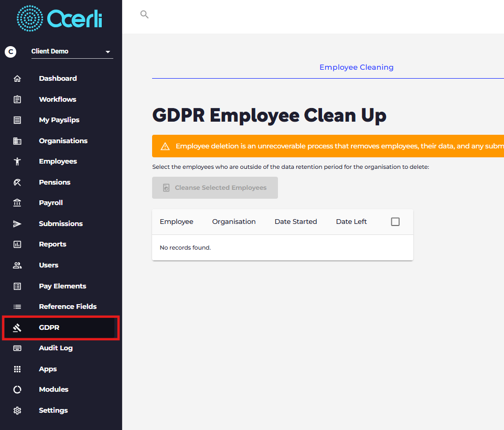Click the data retention period instruction text
This screenshot has height=430, width=504.
pos(291,167)
